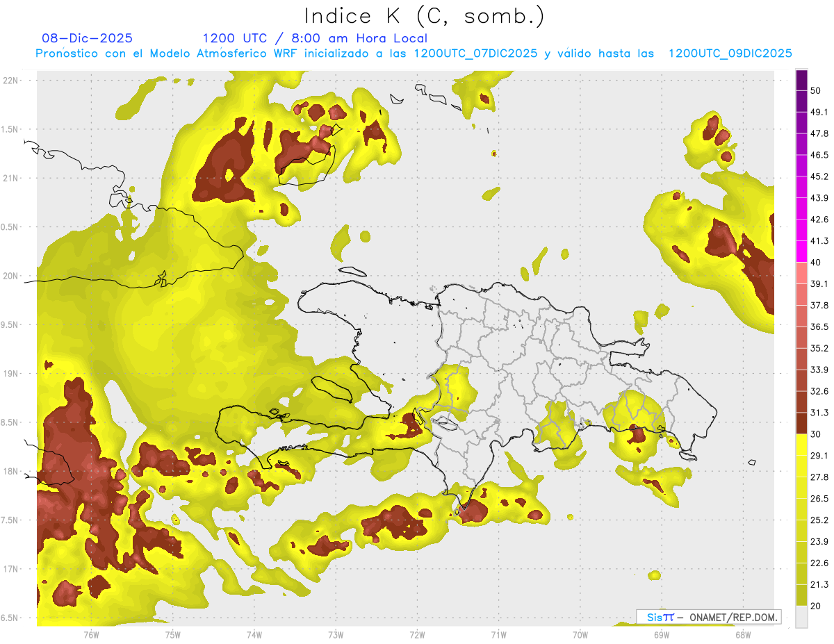Click the salmon legend swatch between 39.1 and 40
This screenshot has width=834, height=644.
[x=801, y=273]
